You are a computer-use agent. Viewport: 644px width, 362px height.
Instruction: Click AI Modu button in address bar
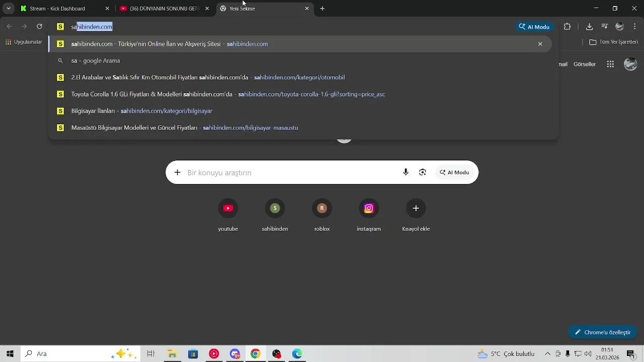(534, 27)
